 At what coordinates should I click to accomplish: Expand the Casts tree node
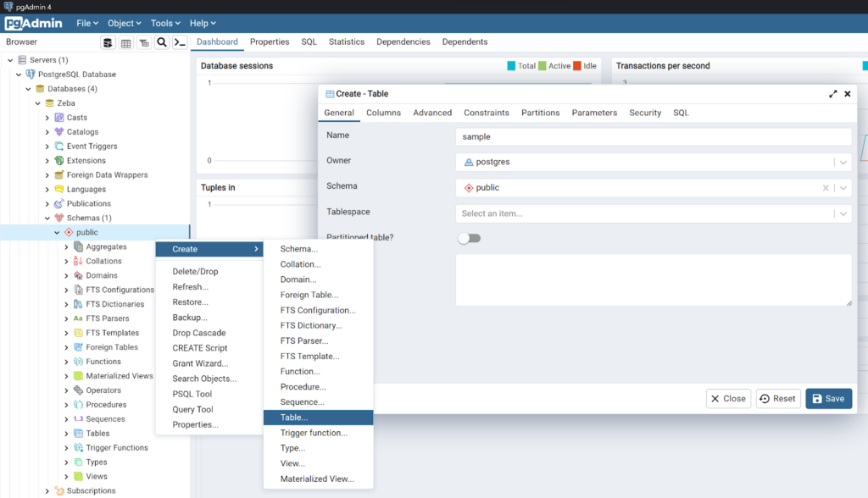(47, 118)
